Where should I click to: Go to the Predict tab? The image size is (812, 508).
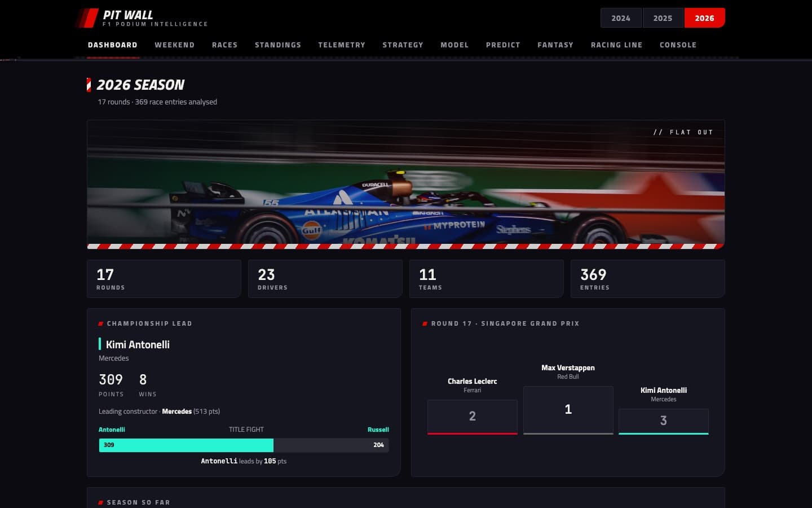(503, 45)
